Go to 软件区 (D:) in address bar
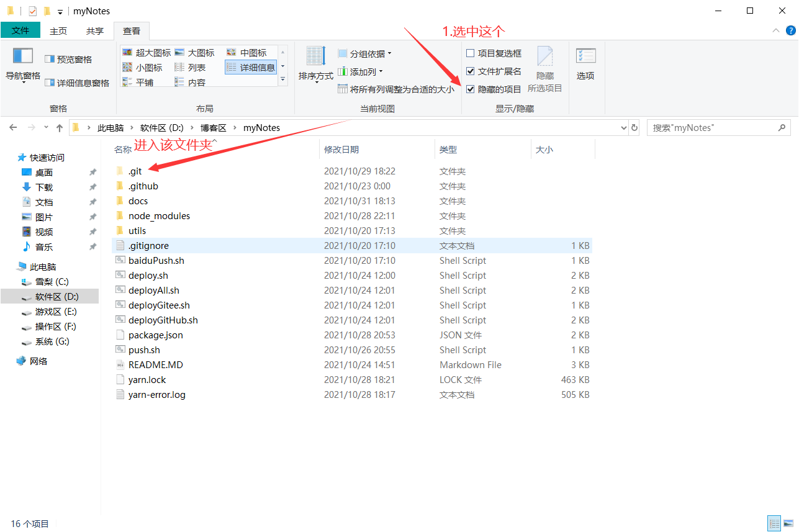Viewport: 799px width, 532px height. point(162,128)
